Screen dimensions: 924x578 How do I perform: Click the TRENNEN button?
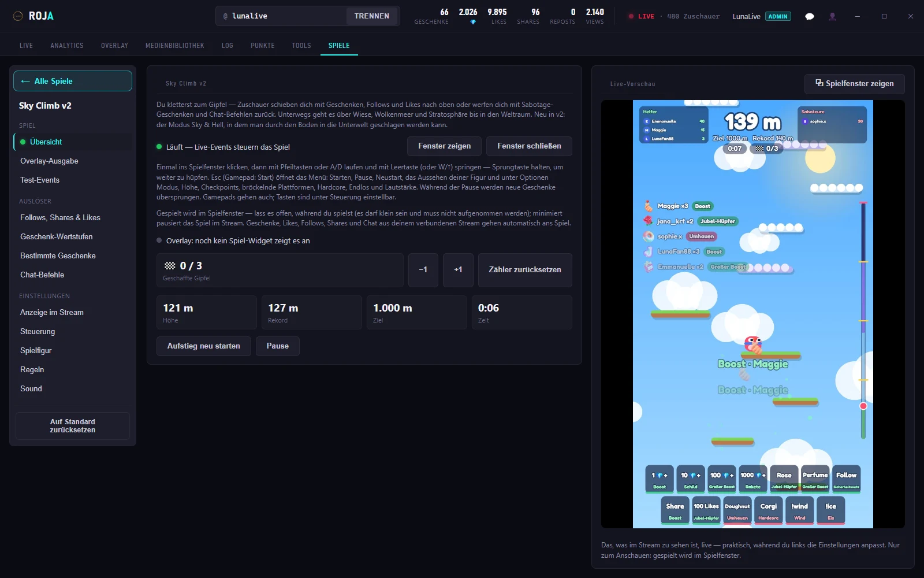(372, 16)
